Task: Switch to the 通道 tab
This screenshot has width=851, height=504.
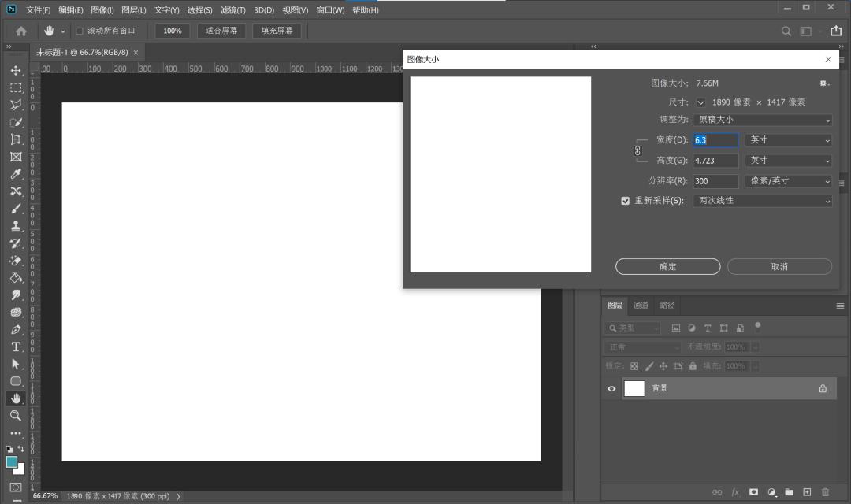Action: 641,306
